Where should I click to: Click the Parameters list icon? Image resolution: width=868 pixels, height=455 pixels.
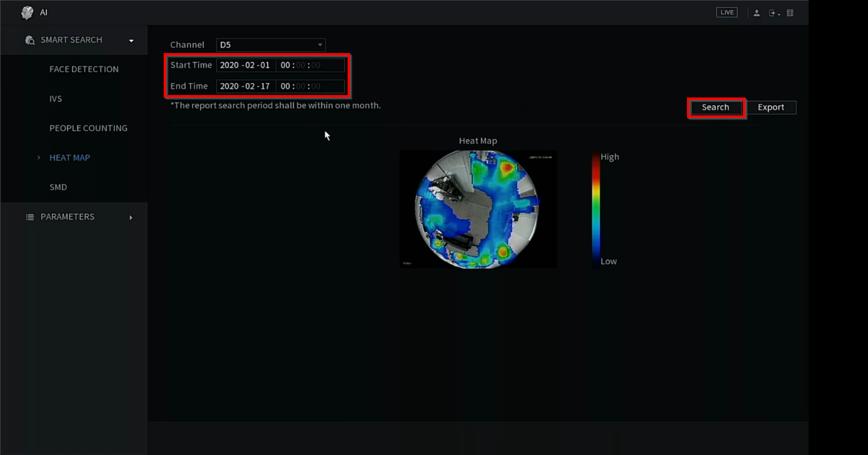tap(30, 217)
